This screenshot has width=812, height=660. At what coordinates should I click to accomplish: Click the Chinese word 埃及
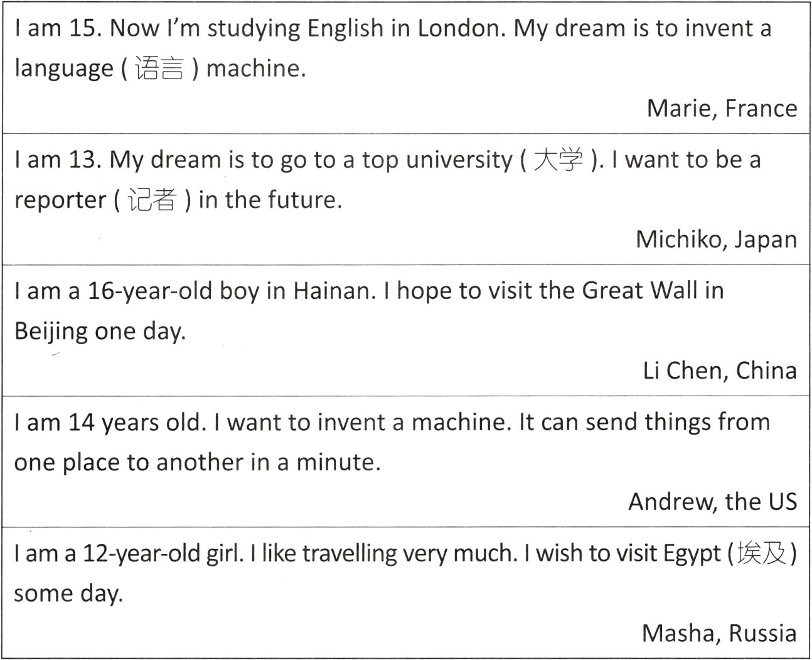(x=761, y=553)
